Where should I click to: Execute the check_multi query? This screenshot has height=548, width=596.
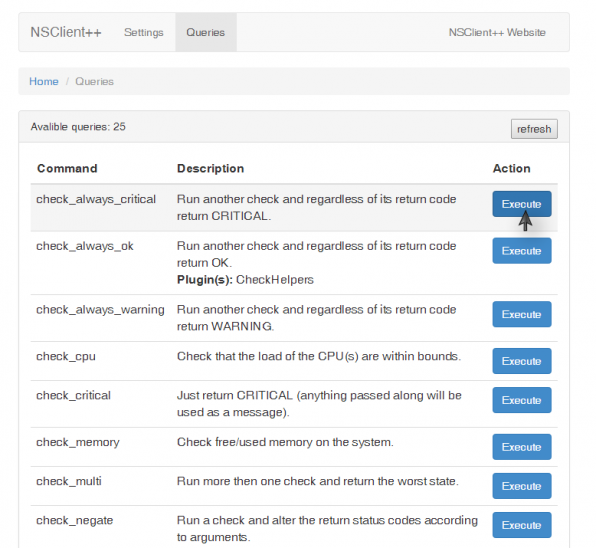(522, 486)
